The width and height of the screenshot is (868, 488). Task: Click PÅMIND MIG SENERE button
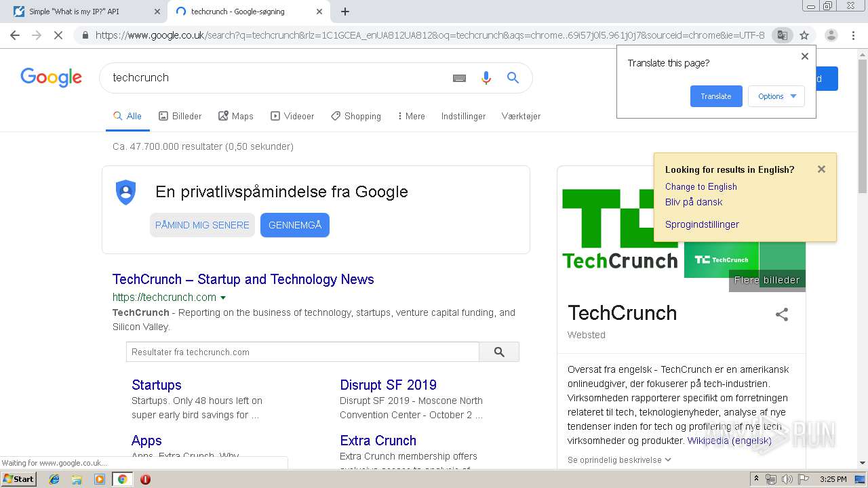pyautogui.click(x=202, y=225)
